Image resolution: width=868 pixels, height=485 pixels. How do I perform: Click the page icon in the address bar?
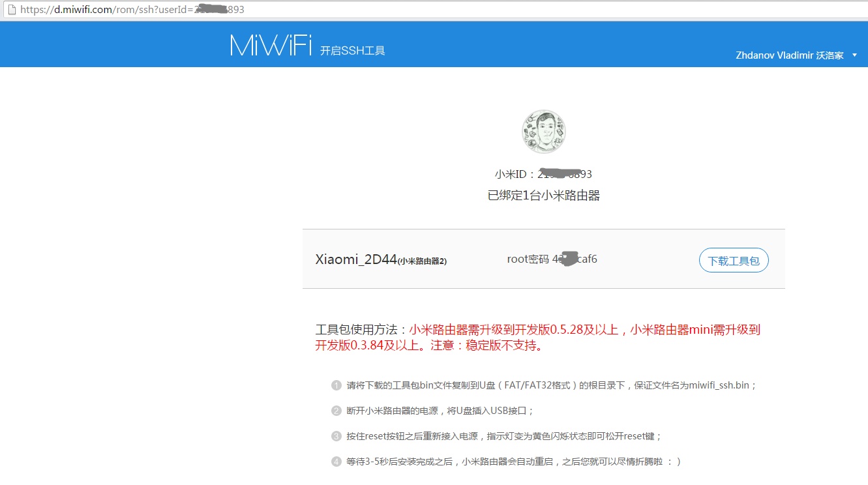click(12, 10)
